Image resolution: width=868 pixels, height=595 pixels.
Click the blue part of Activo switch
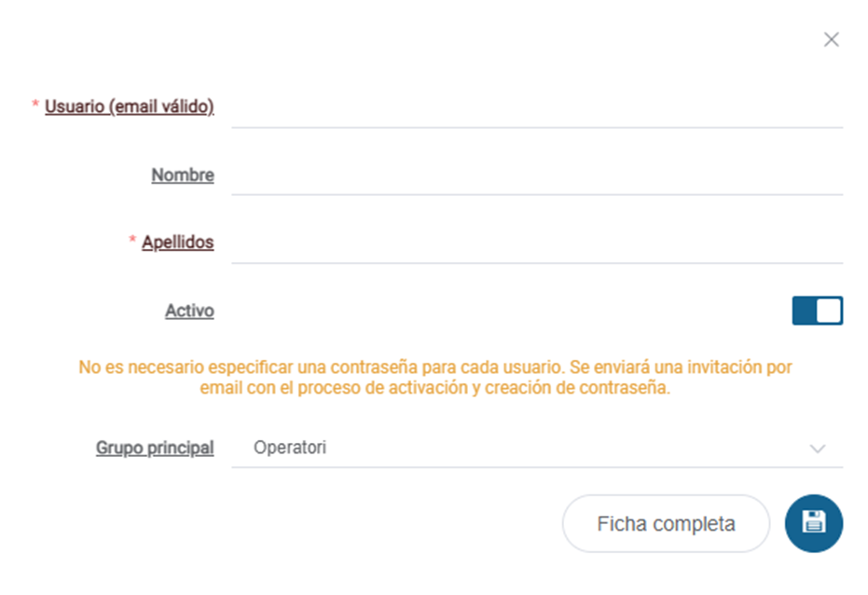[804, 311]
